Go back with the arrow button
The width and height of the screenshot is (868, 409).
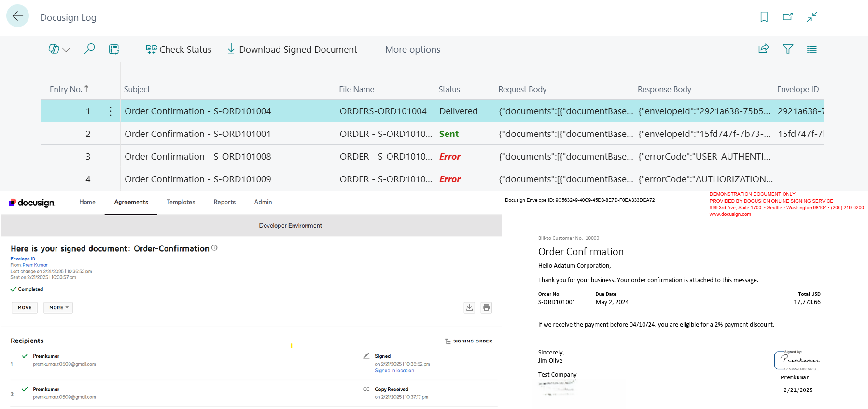17,16
